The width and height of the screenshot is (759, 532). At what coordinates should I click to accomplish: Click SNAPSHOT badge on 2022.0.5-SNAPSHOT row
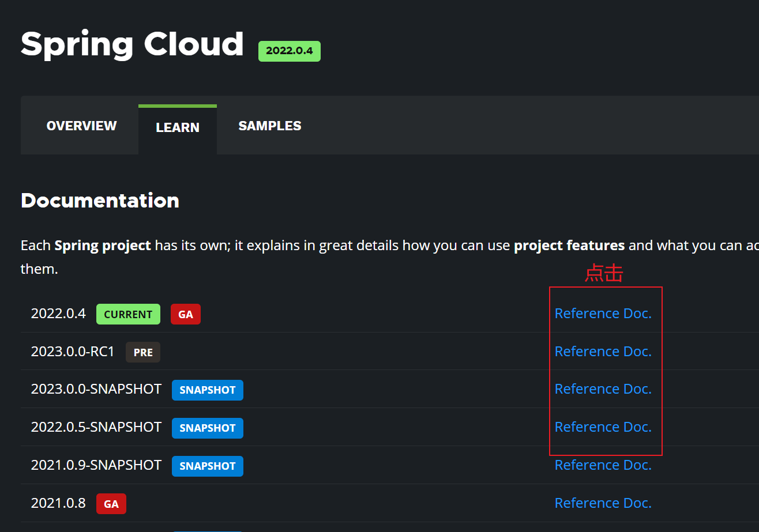[x=208, y=428]
